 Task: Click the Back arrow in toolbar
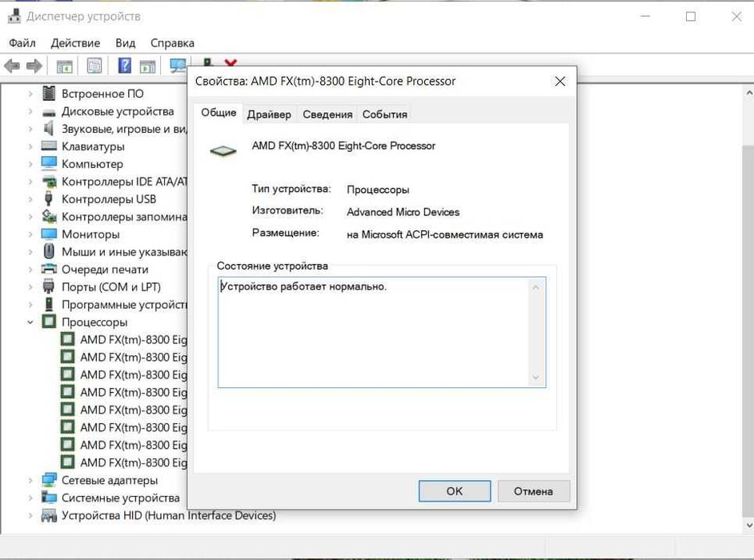tap(12, 66)
